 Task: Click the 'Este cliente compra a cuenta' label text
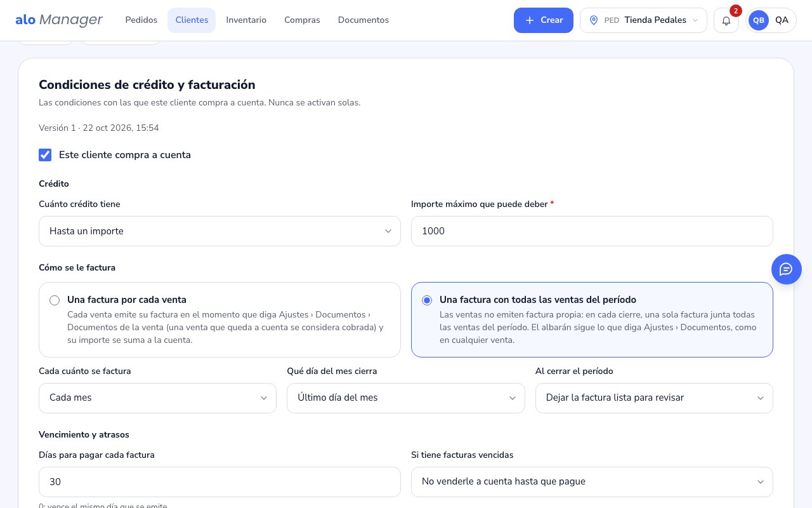point(125,155)
